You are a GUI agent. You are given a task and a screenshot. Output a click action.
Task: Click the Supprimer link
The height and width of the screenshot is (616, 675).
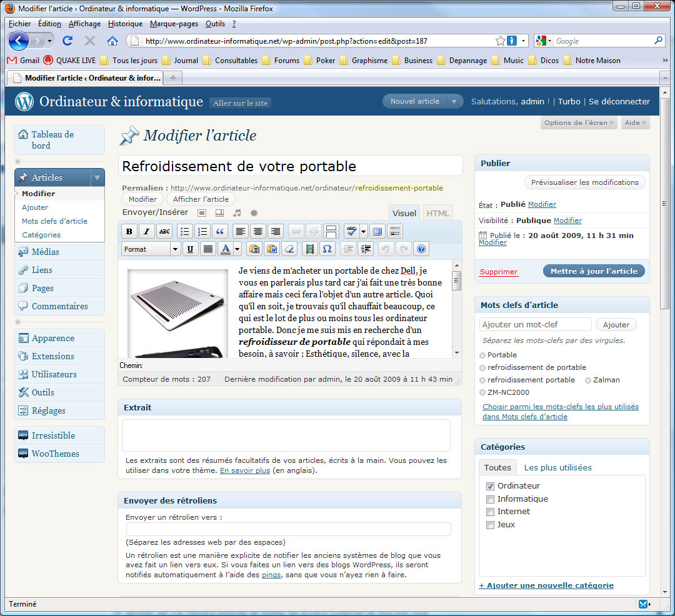coord(499,272)
